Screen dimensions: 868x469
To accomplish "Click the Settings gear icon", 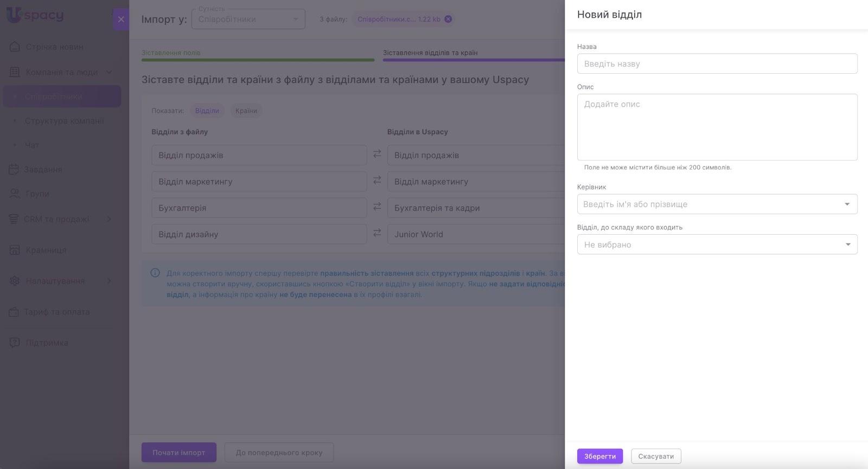I will tap(15, 281).
